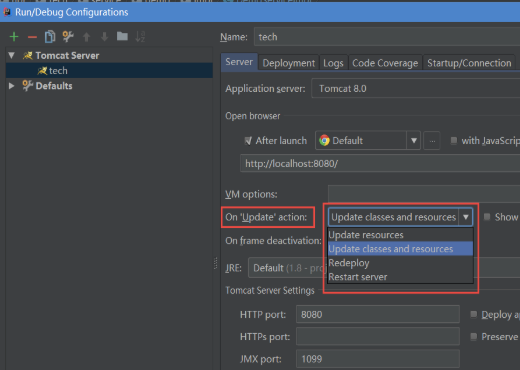The height and width of the screenshot is (370, 520).
Task: Copy the selected configuration
Action: point(50,37)
